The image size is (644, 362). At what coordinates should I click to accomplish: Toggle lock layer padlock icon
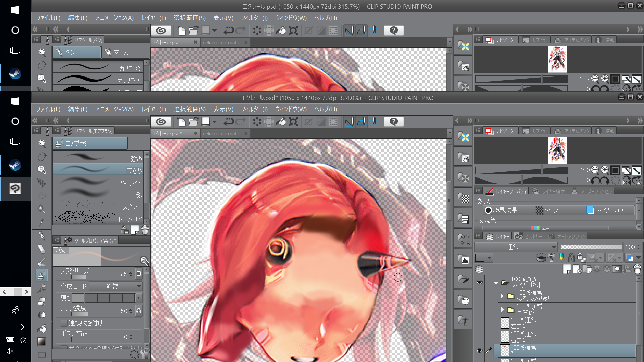(571, 258)
